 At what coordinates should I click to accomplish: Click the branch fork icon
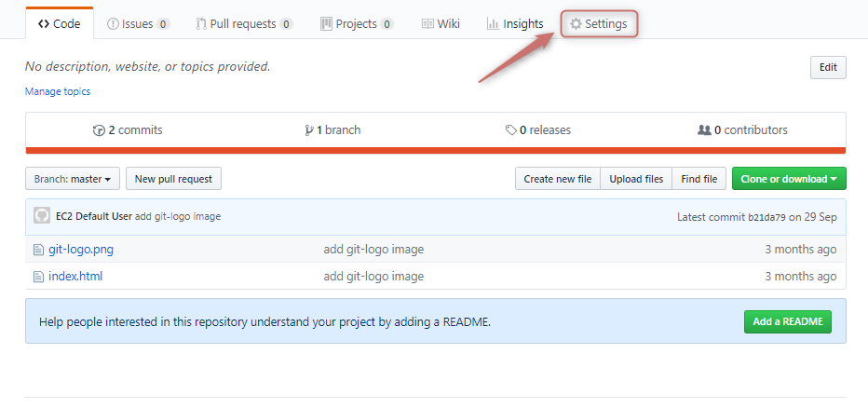click(309, 130)
